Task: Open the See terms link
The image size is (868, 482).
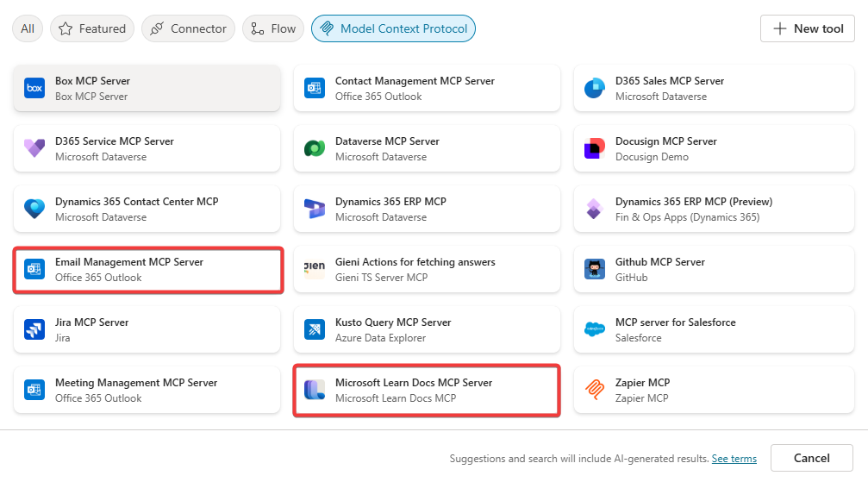Action: pyautogui.click(x=734, y=459)
